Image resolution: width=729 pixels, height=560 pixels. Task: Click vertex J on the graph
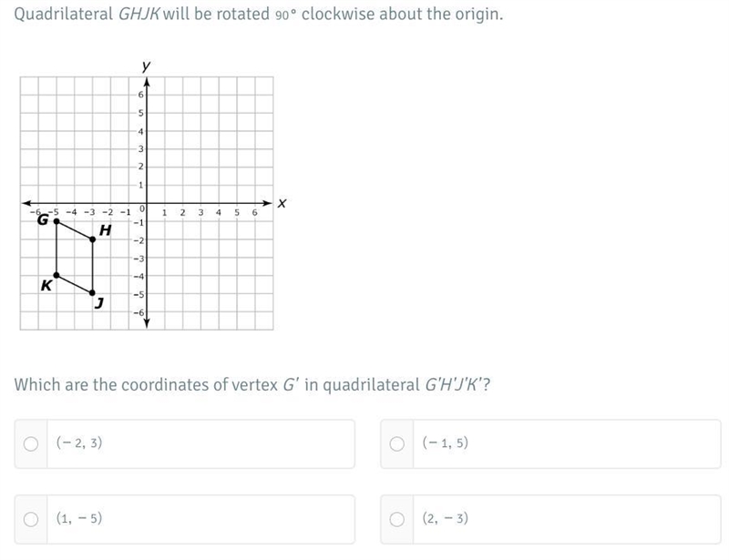click(93, 293)
